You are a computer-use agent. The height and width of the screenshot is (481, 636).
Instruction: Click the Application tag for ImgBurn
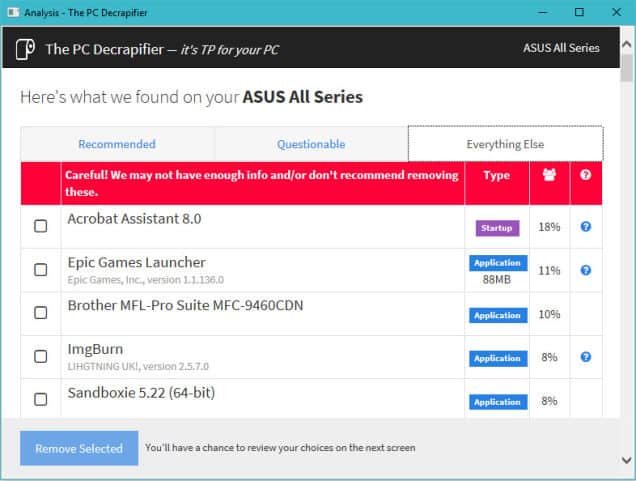pyautogui.click(x=498, y=359)
